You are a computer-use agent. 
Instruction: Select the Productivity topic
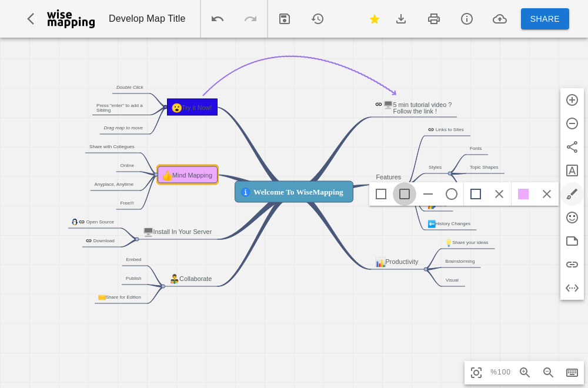tap(397, 262)
